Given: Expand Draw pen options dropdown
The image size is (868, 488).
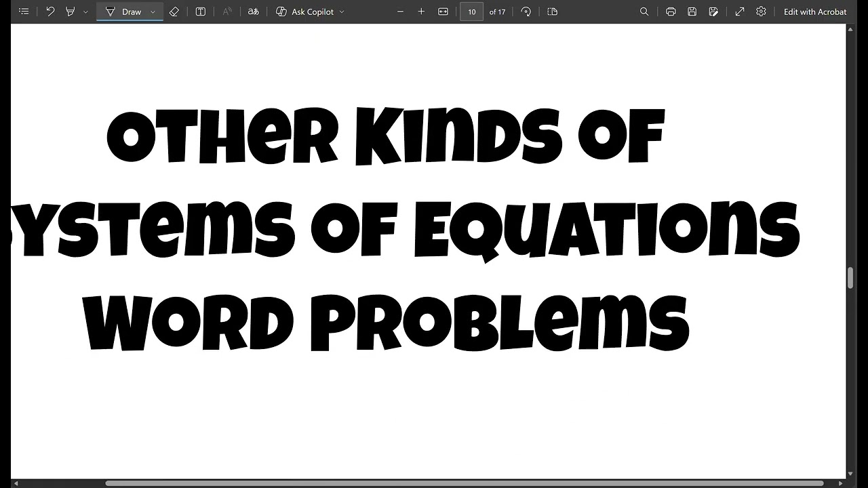Looking at the screenshot, I should click(x=153, y=12).
